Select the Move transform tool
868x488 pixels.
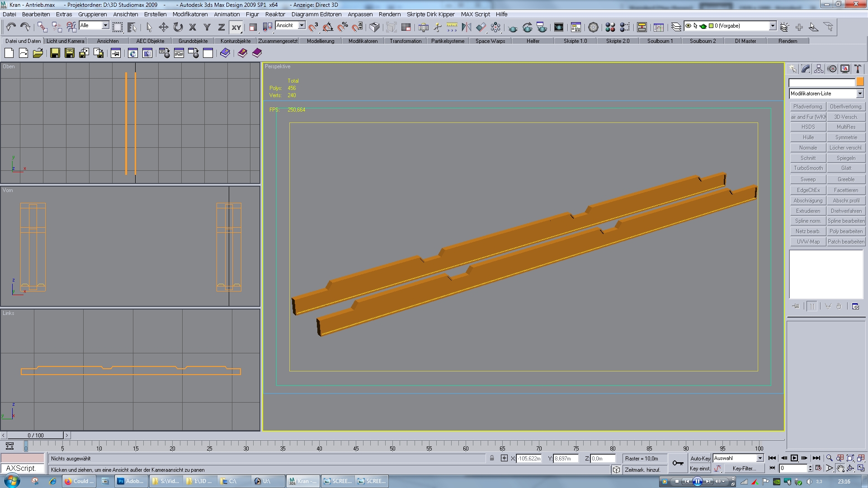(x=164, y=27)
